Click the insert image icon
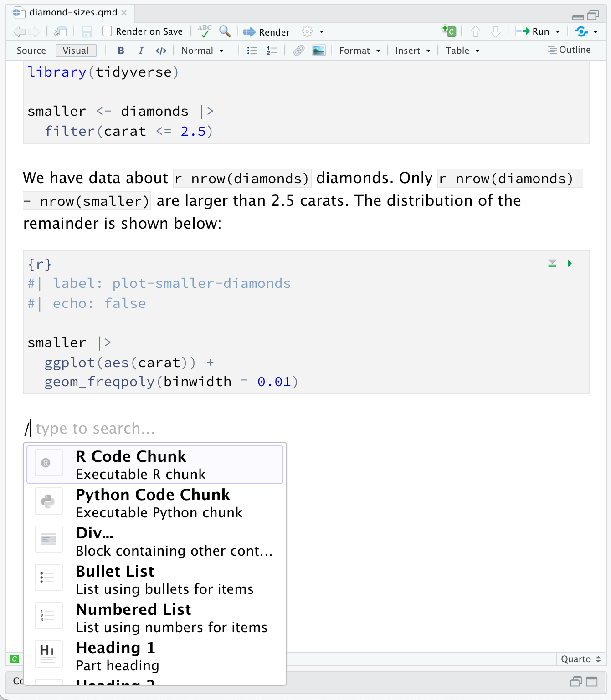Viewport: 611px width, 700px height. [x=319, y=51]
